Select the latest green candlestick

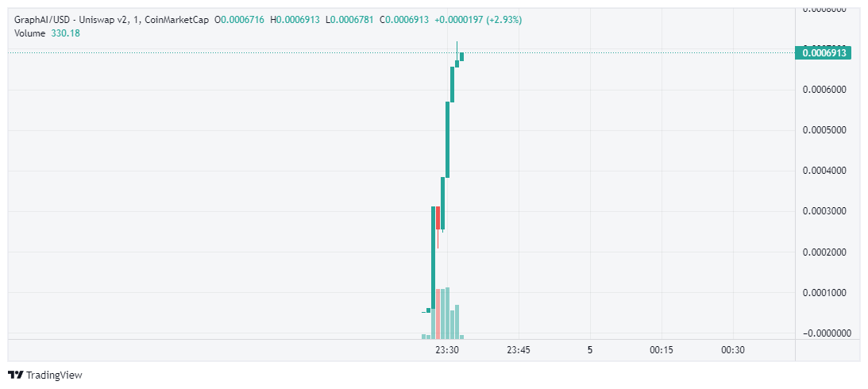[461, 56]
